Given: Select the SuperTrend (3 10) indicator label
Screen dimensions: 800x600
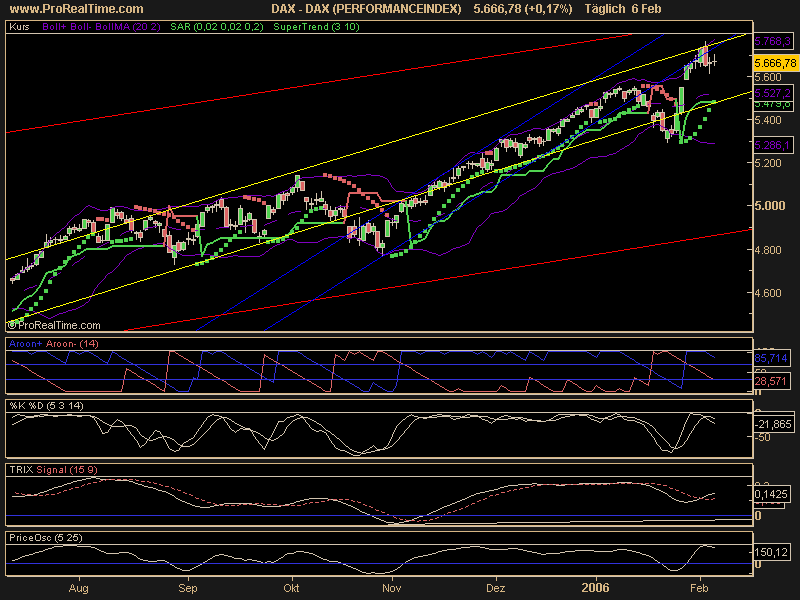Looking at the screenshot, I should click(x=316, y=27).
